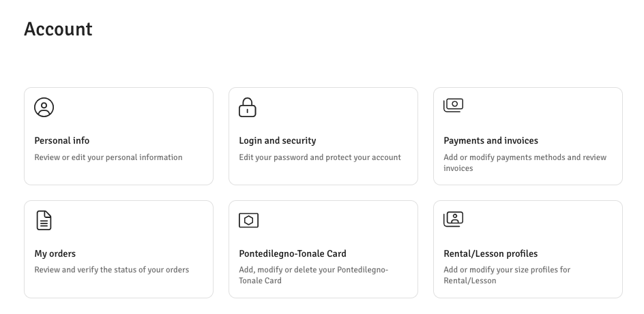Viewport: 644px width, 314px height.
Task: Open the My orders heading
Action: coord(55,253)
